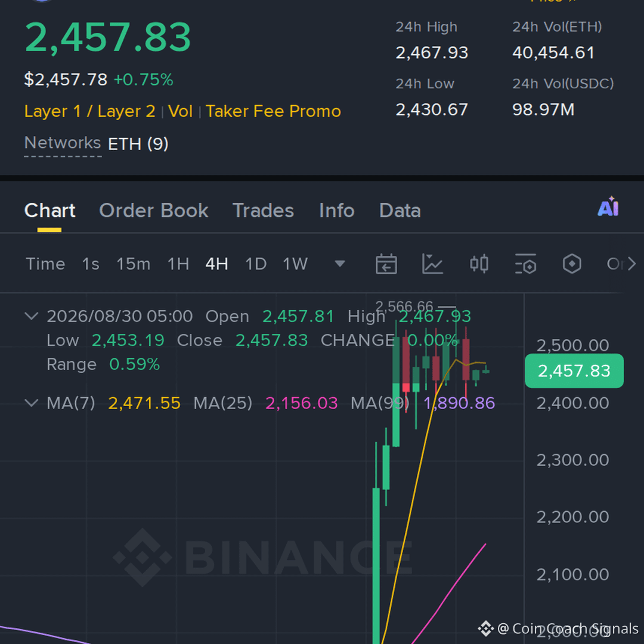Tap the large 2,457.83 last price
Viewport: 644px width, 644px height.
pos(108,38)
